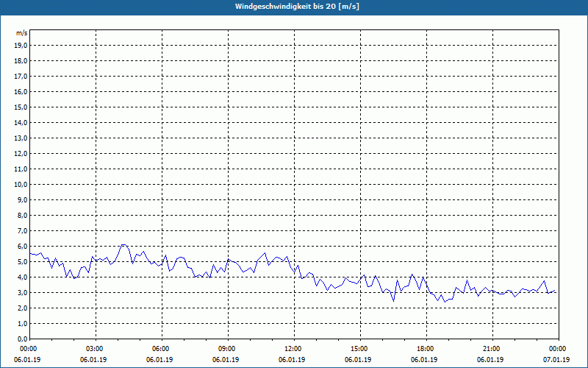Select the "19,0" y-axis label

pyautogui.click(x=21, y=46)
